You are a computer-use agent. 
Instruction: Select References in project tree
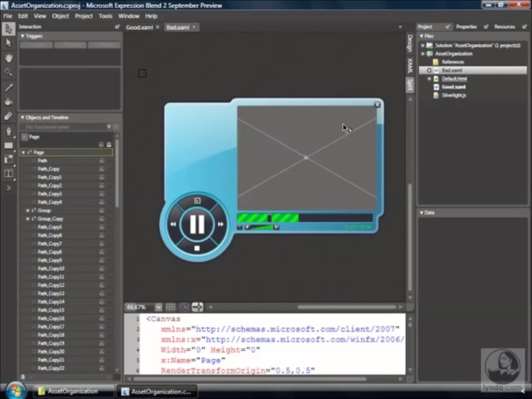453,62
